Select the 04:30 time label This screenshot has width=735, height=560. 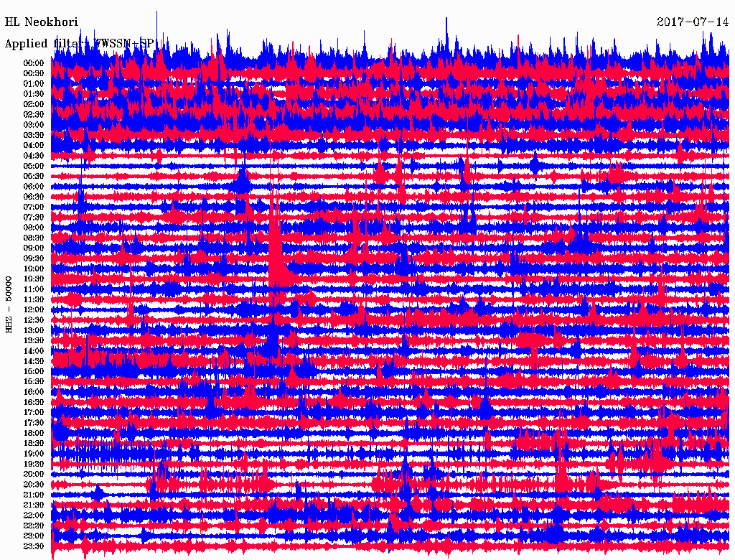pyautogui.click(x=34, y=156)
